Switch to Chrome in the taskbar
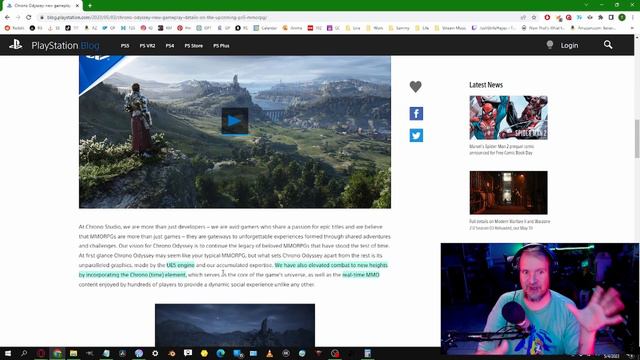This screenshot has height=360, width=640. click(57, 353)
